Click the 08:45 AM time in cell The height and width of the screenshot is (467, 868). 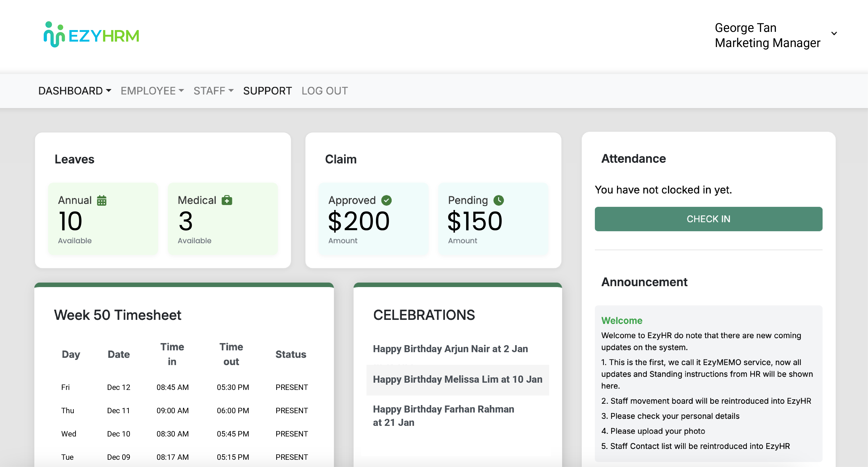click(173, 387)
